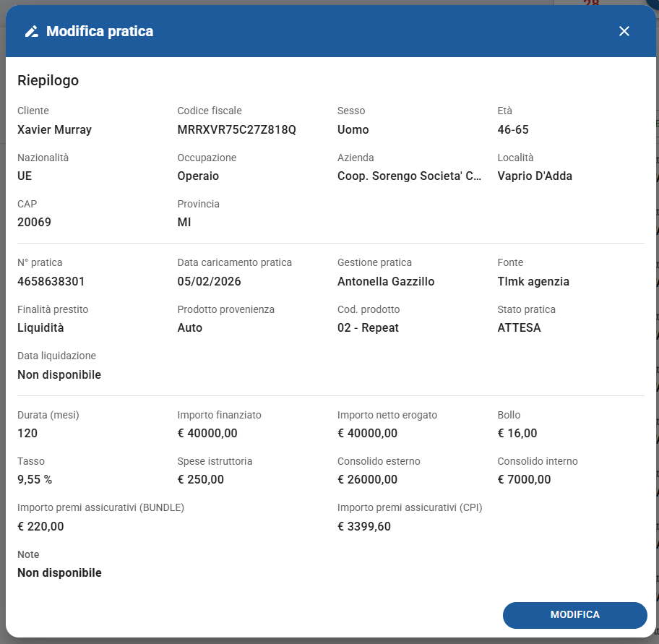
Task: Click the Località value Vaprio D'Adda
Action: 535,176
